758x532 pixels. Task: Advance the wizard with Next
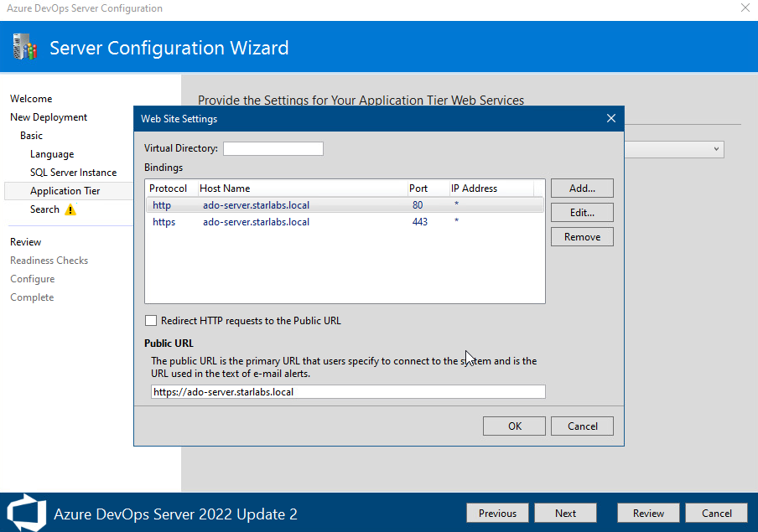tap(565, 513)
